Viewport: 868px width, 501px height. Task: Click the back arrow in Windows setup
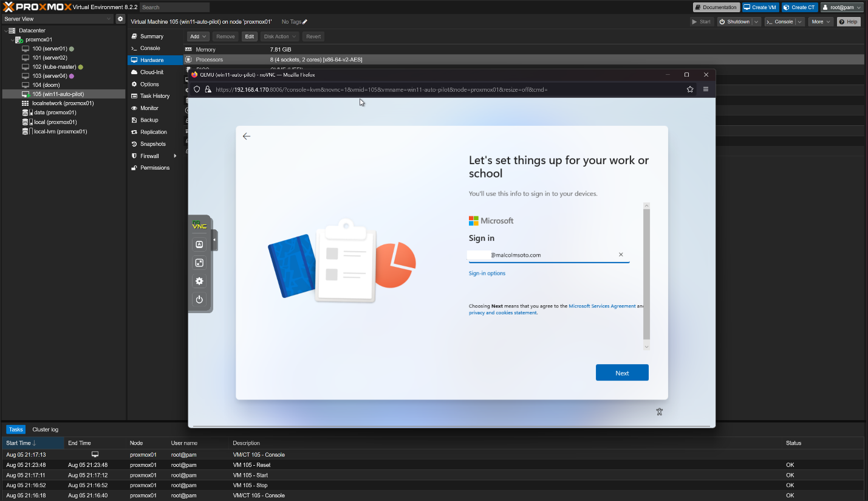pos(247,136)
